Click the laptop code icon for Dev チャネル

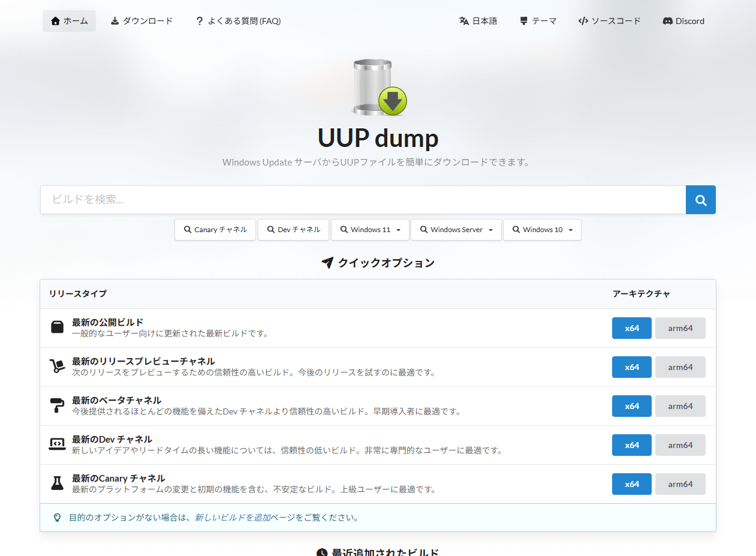click(57, 444)
